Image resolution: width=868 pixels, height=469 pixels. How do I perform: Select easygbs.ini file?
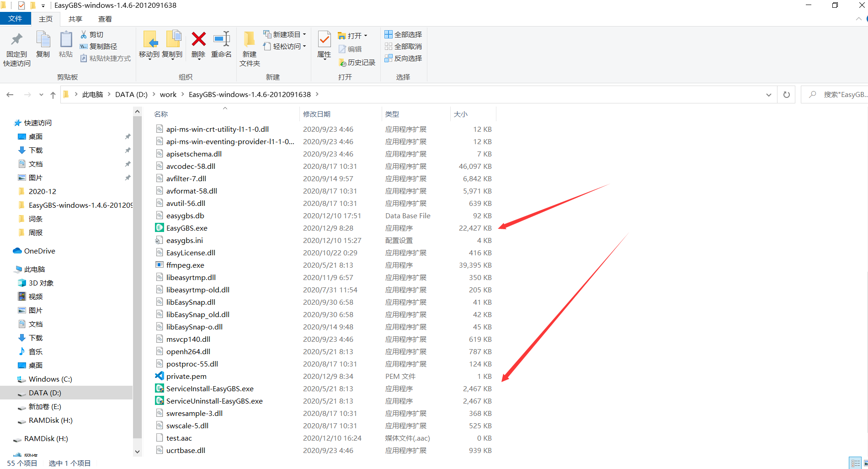point(185,240)
